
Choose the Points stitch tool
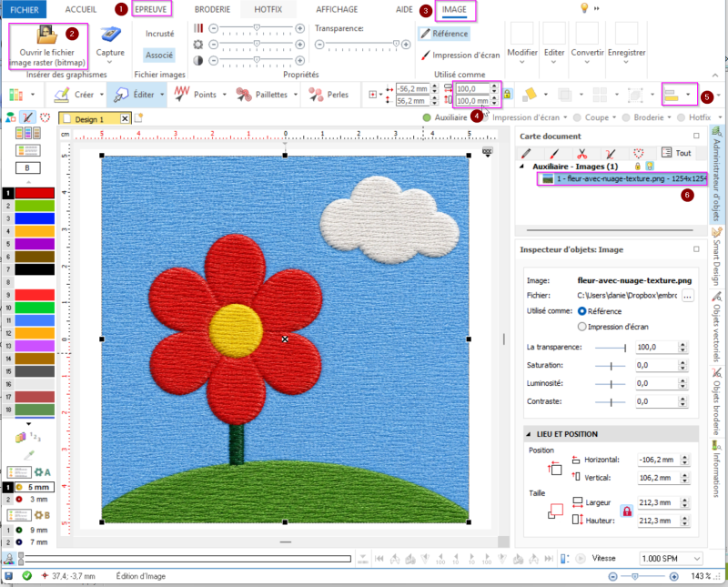coord(195,95)
